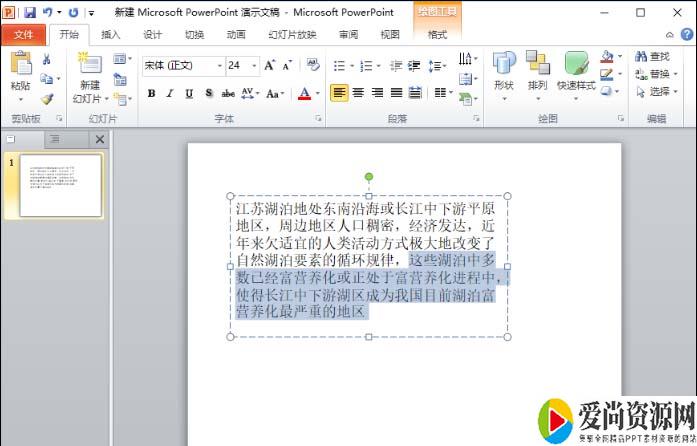Increase font size with the large A
Viewport: 697px width, 446px height.
[269, 65]
